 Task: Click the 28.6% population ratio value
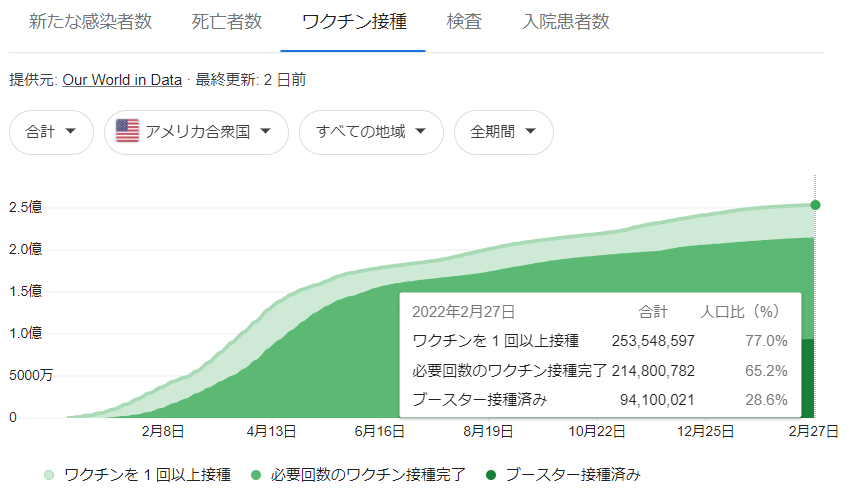point(766,400)
